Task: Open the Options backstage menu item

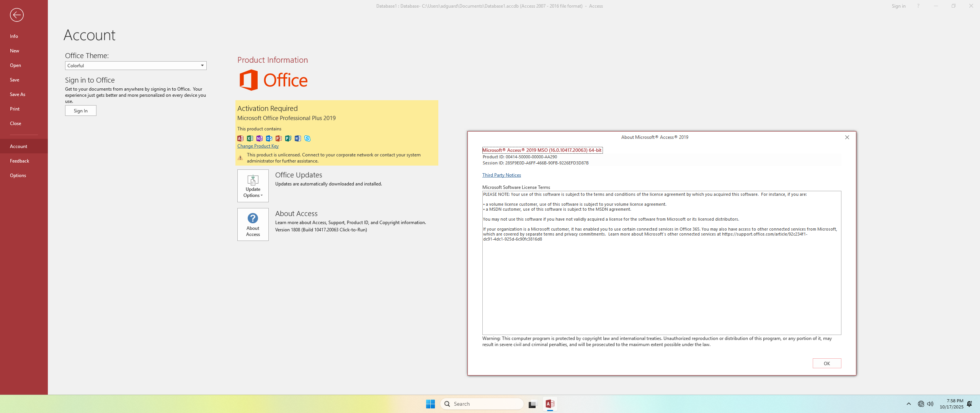Action: click(18, 176)
